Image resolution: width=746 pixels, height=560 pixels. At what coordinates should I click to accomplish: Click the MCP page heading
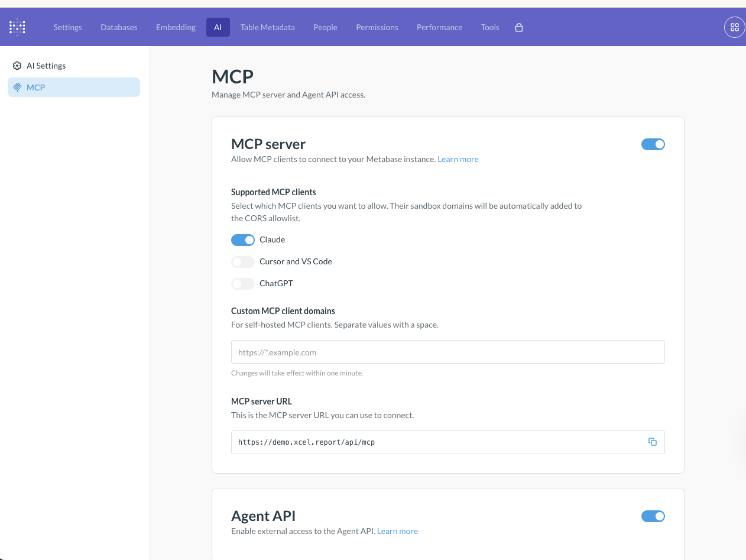coord(233,76)
